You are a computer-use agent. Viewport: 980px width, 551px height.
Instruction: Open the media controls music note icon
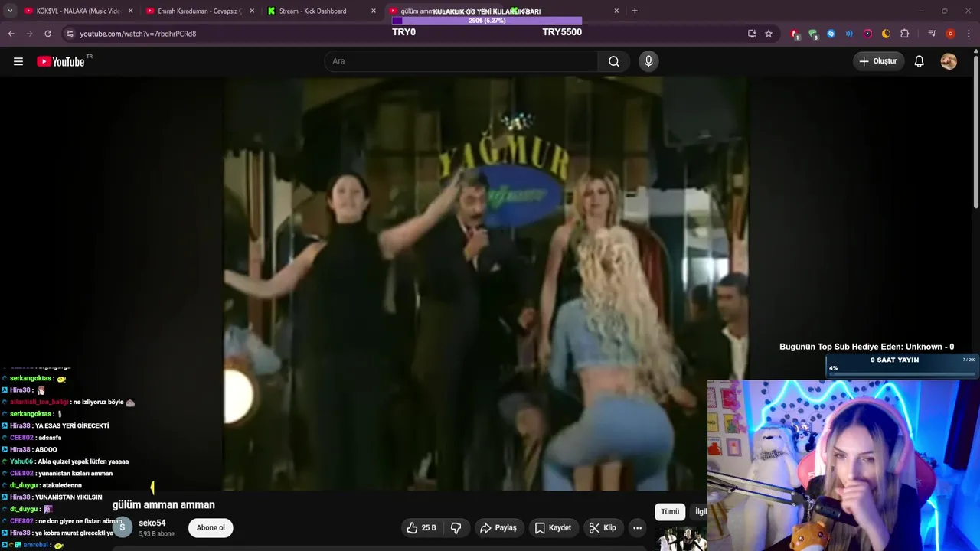(x=932, y=34)
